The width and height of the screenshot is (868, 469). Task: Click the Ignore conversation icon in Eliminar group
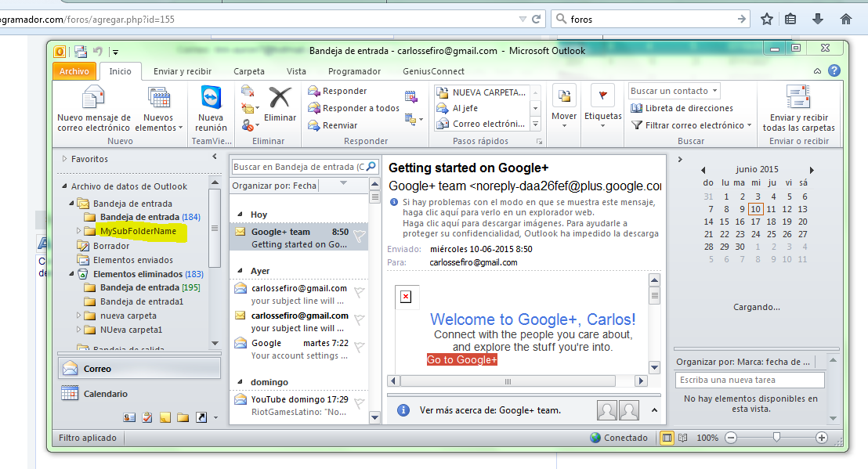tap(248, 92)
